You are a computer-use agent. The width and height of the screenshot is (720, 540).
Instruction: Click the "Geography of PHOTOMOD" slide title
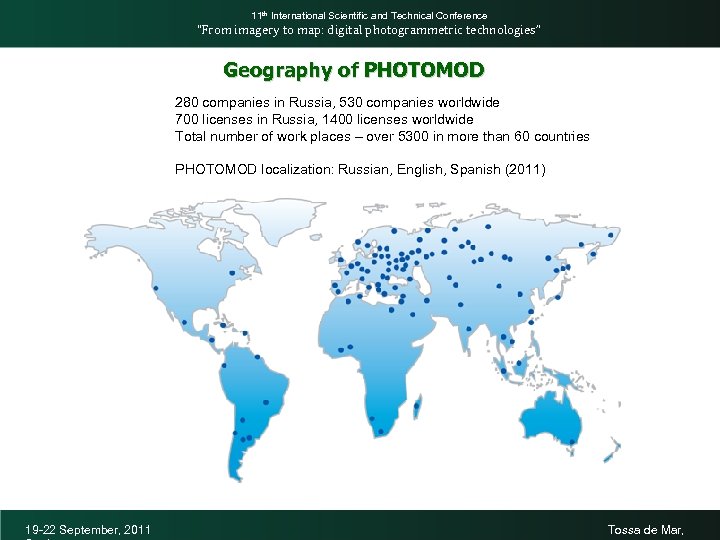pos(354,70)
